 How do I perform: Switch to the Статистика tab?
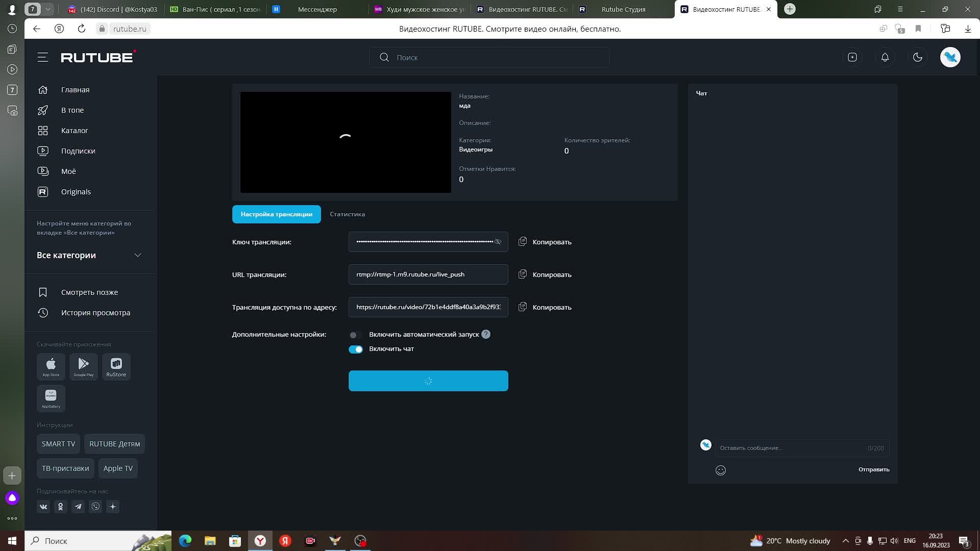347,214
